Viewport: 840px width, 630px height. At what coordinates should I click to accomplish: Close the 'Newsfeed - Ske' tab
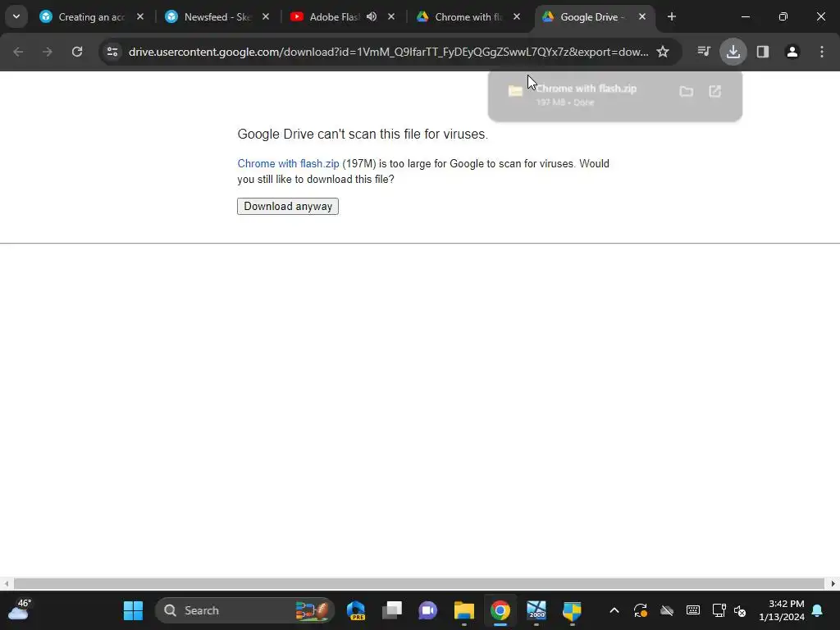[266, 16]
